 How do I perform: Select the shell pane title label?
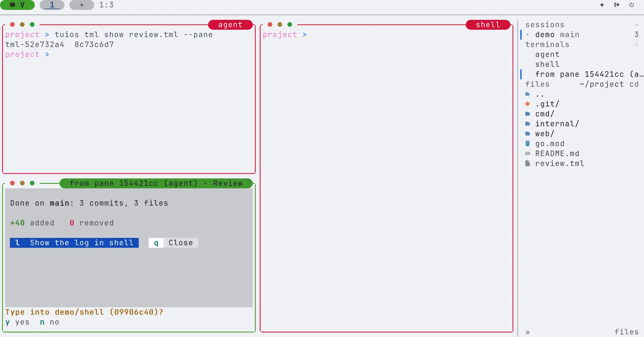tap(488, 25)
